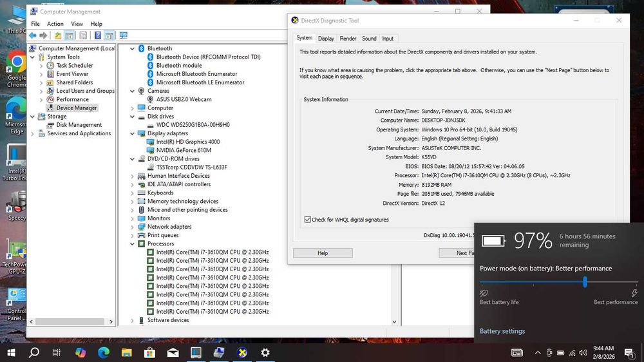Open Microsoft Store from the taskbar
The width and height of the screenshot is (644, 362).
tap(150, 352)
